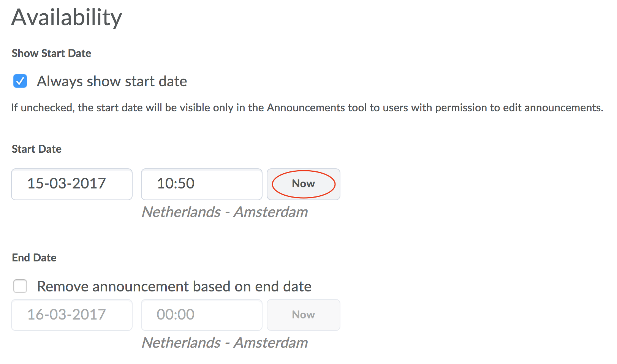The height and width of the screenshot is (364, 617).
Task: Click the timezone text below the start time
Action: click(x=225, y=212)
